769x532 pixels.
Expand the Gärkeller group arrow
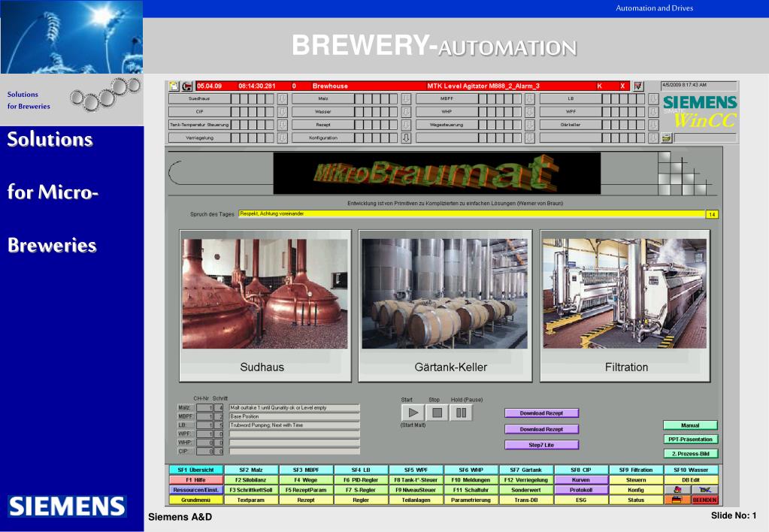pyautogui.click(x=653, y=125)
